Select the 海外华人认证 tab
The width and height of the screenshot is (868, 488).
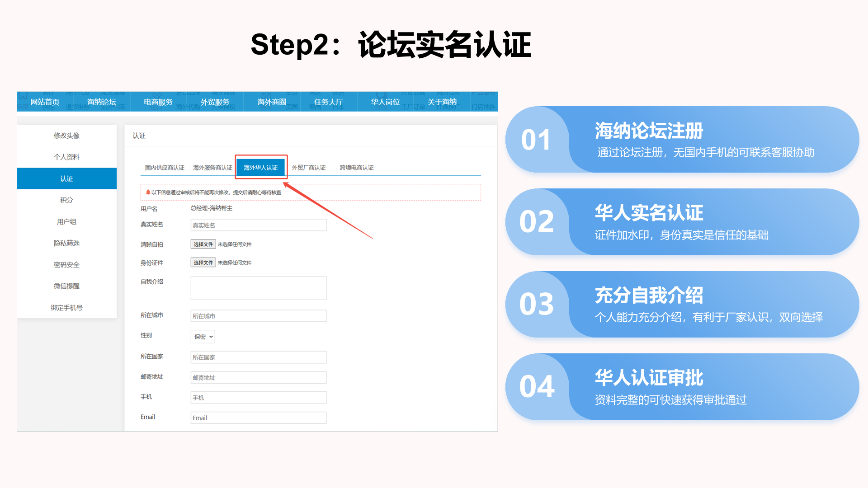(261, 168)
